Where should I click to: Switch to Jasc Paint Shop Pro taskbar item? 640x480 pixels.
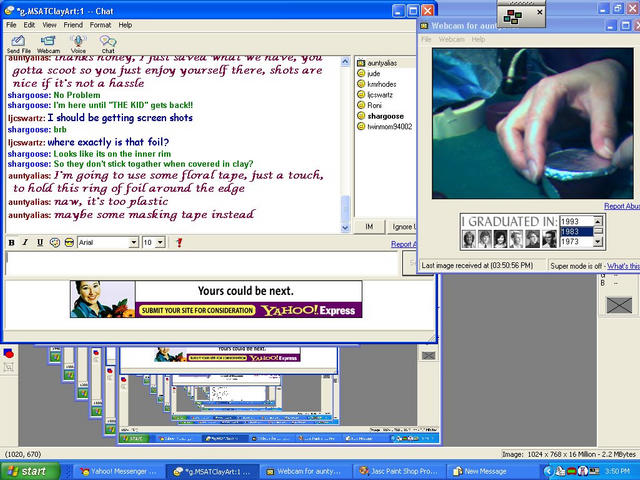399,471
